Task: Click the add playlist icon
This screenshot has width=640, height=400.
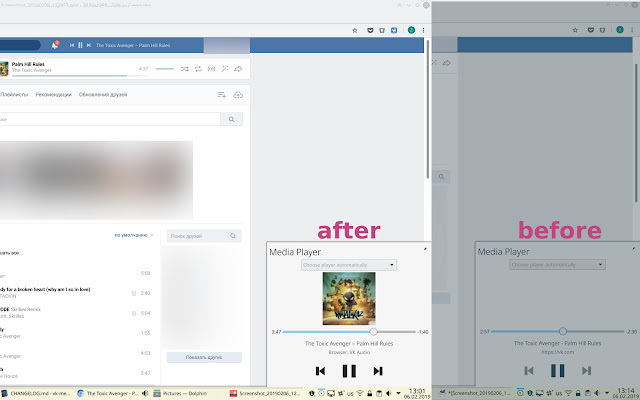Action: (x=222, y=95)
